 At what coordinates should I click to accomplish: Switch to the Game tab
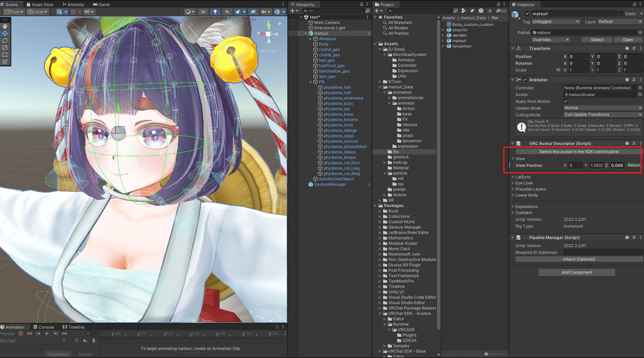pyautogui.click(x=102, y=4)
